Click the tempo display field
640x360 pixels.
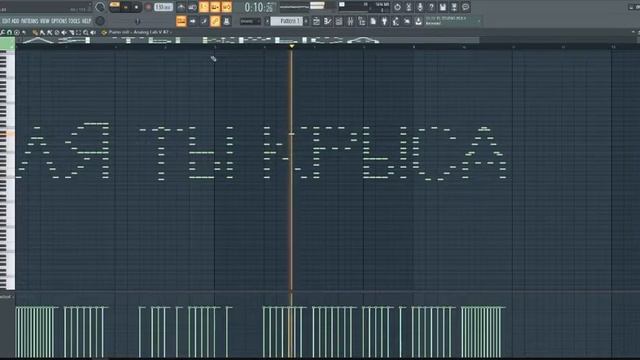(x=163, y=7)
